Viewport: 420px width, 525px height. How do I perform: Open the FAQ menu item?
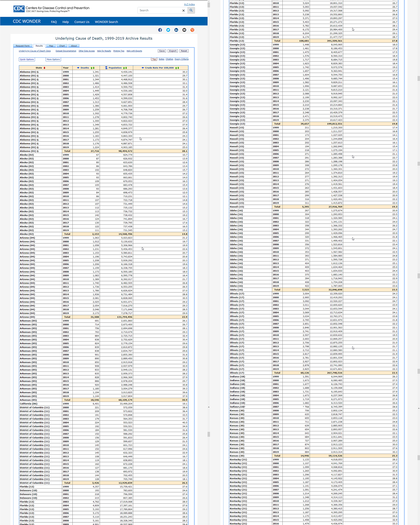pyautogui.click(x=54, y=22)
